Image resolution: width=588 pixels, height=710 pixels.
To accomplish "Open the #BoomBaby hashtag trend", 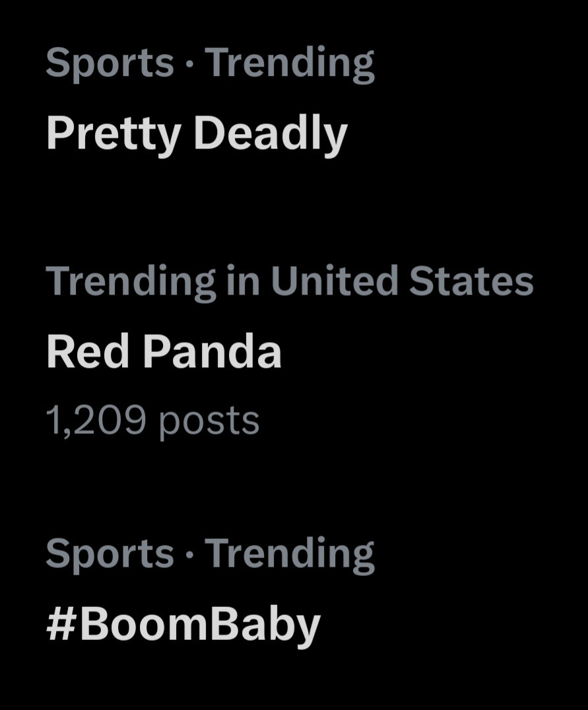I will tap(183, 623).
